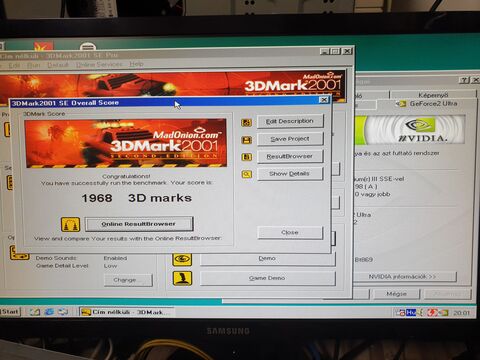Start the Demo button in 3DMark window

[x=267, y=259]
